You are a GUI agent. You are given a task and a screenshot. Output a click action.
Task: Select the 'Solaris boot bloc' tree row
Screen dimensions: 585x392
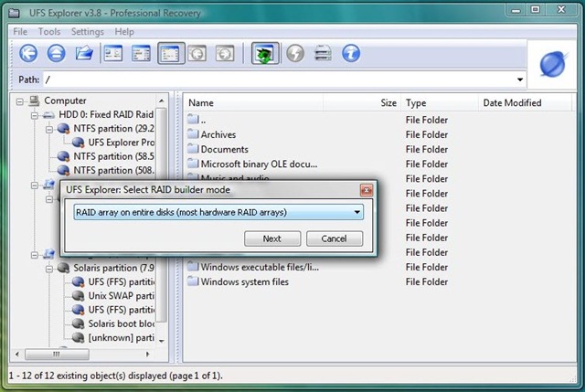pyautogui.click(x=122, y=323)
